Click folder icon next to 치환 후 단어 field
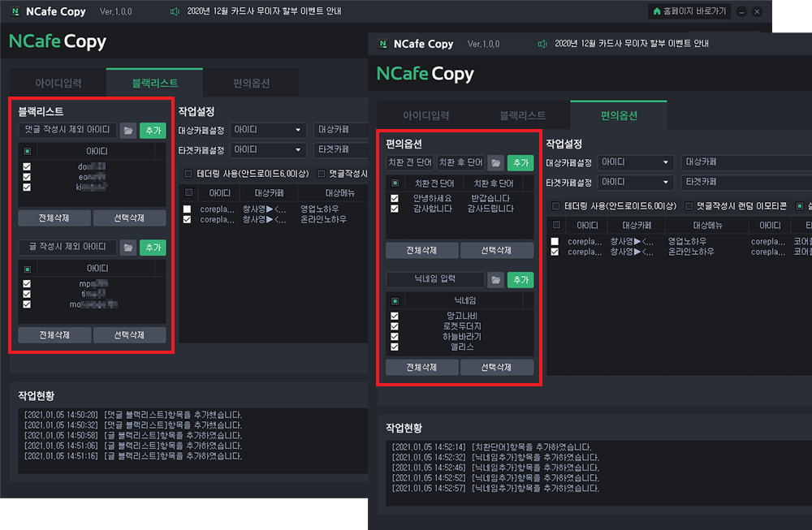812x530 pixels. coord(495,163)
